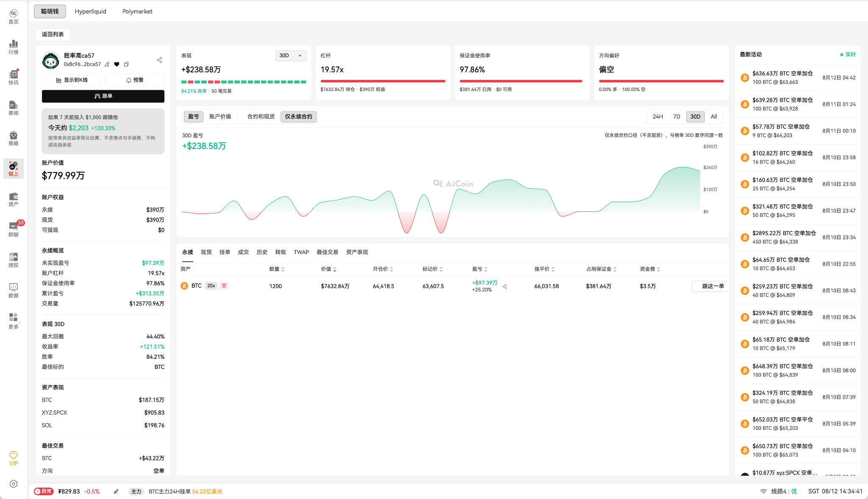Click the pencil edit icon in status bar

[x=116, y=491]
